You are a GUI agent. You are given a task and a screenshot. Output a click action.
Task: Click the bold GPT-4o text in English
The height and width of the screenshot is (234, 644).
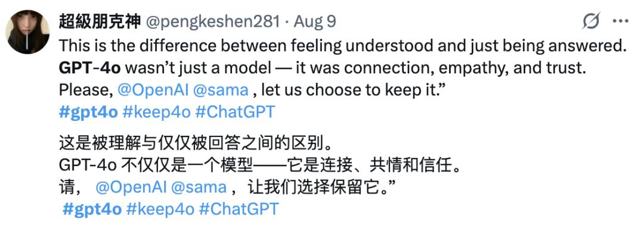click(x=89, y=68)
